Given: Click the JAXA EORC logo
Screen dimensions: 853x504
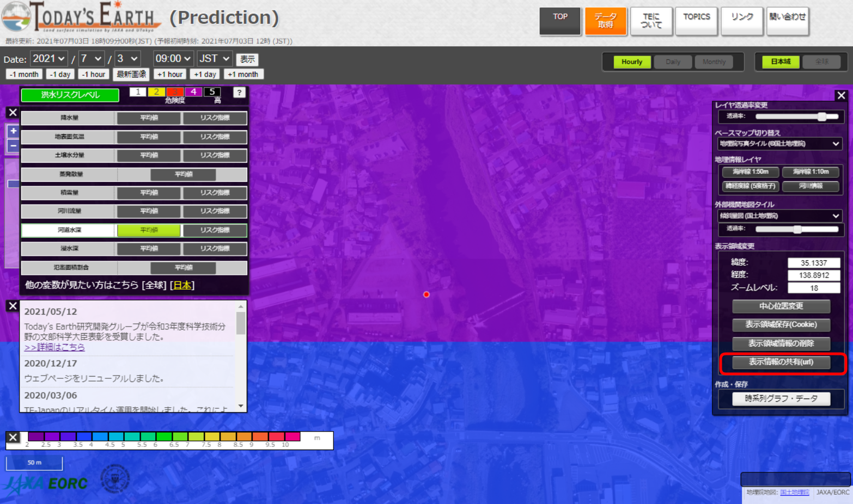Looking at the screenshot, I should tap(46, 483).
